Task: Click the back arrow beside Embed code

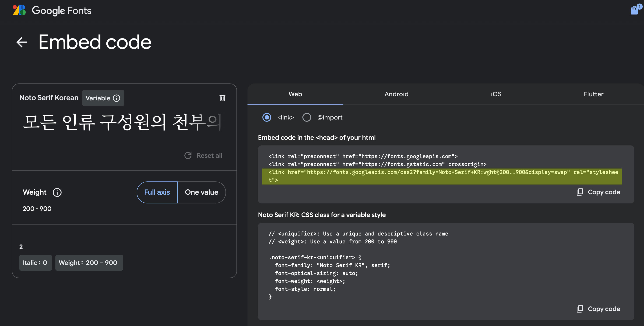Action: click(x=22, y=42)
